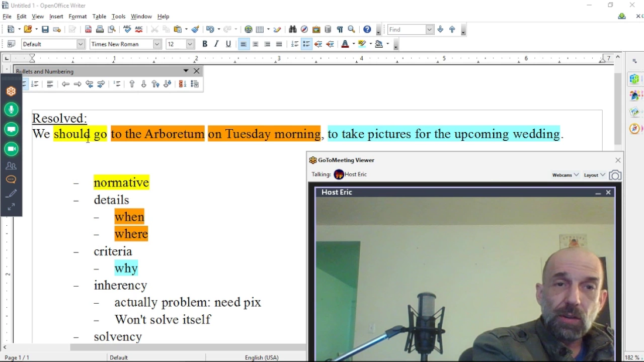This screenshot has height=362, width=644.
Task: Open the Insert menu
Action: pyautogui.click(x=56, y=17)
